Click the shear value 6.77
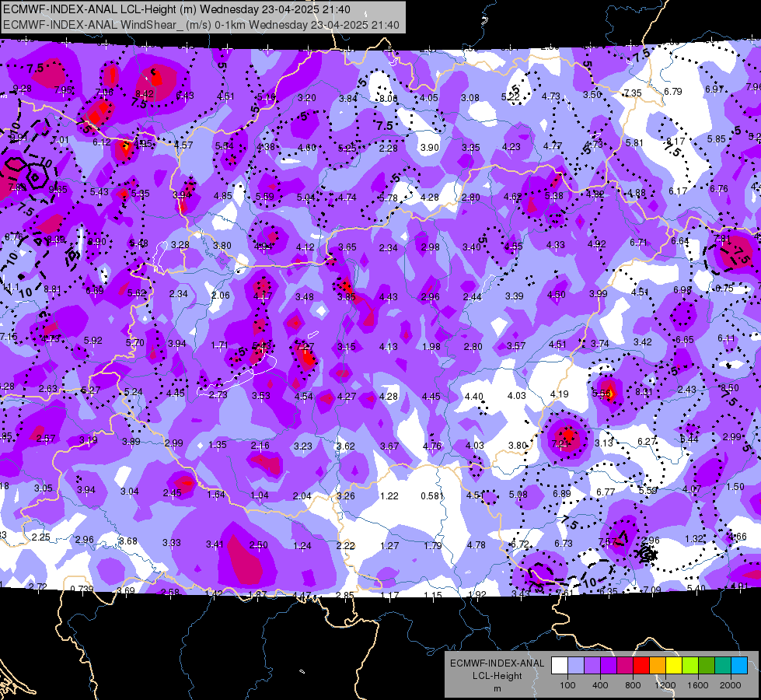Viewport: 761px width, 700px height. point(606,492)
